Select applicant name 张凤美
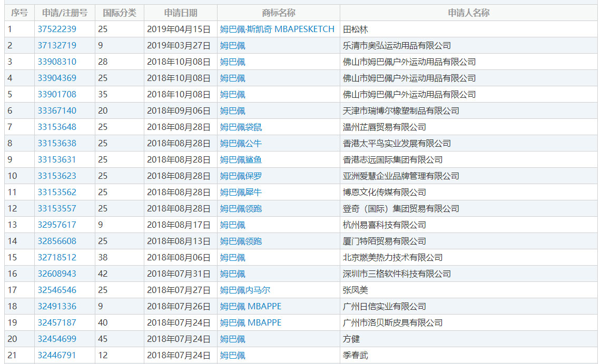The image size is (601, 364). 356,290
